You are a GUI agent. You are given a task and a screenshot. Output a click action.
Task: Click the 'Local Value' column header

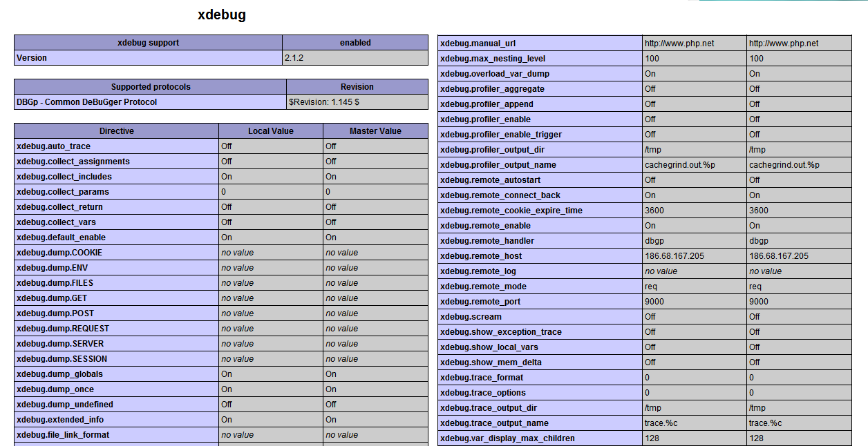pyautogui.click(x=271, y=131)
